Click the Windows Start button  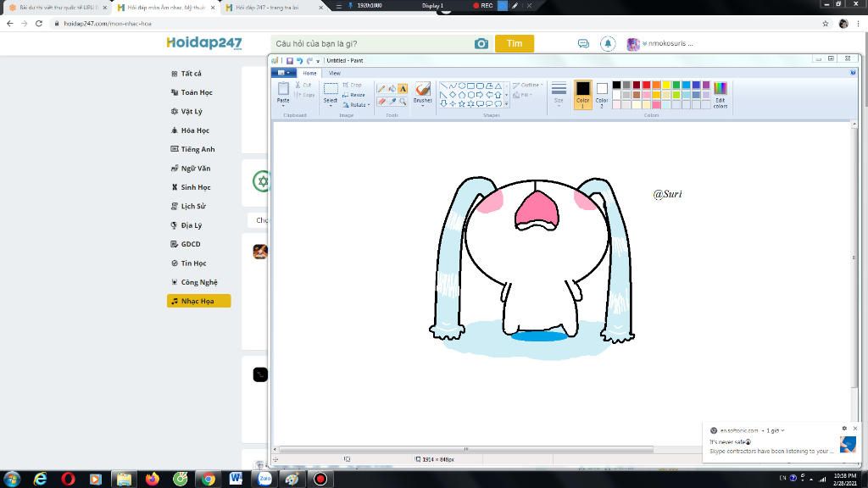click(x=12, y=479)
